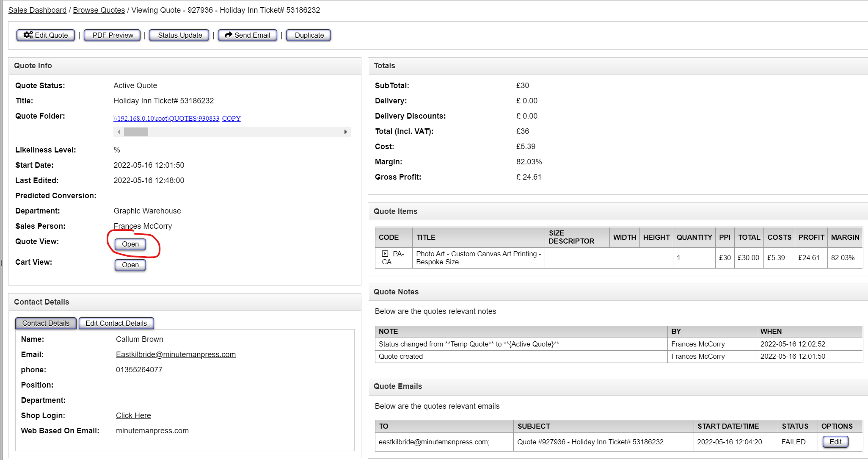Screen dimensions: 868x460
Task: Open Browse Quotes breadcrumb link
Action: (x=99, y=10)
